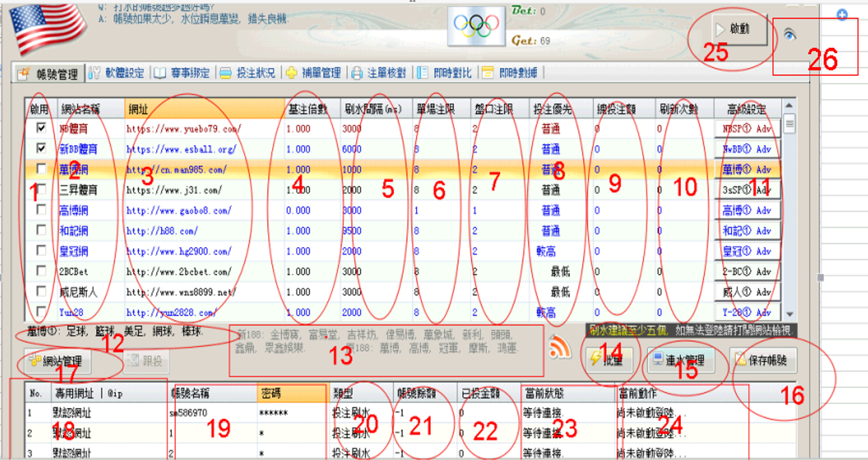Click 保存帳號 save accounts button

[x=763, y=359]
